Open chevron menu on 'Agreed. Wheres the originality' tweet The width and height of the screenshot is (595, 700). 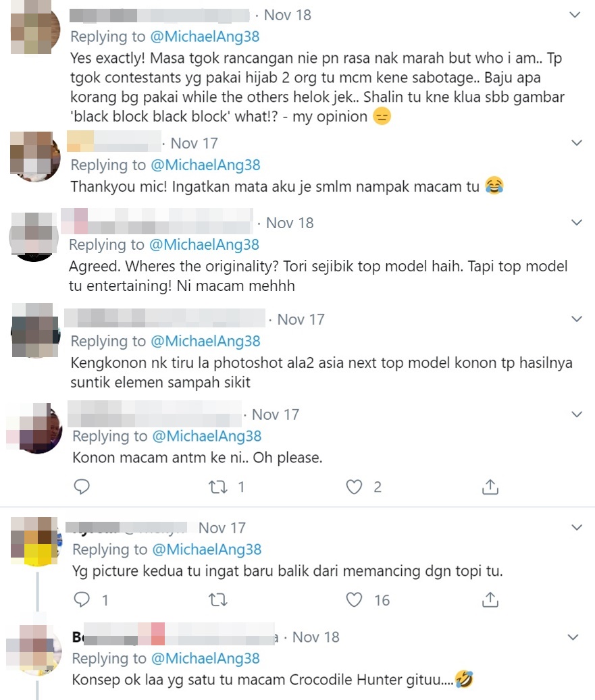tap(577, 222)
